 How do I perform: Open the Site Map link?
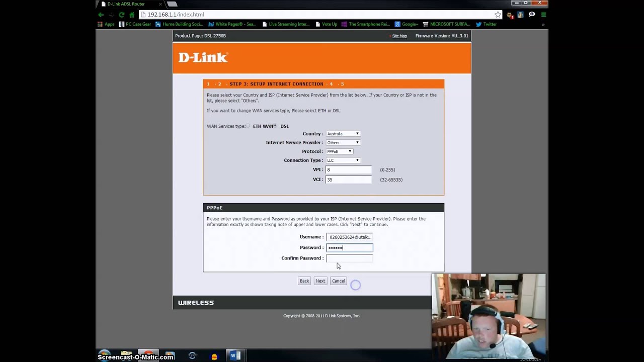click(x=399, y=36)
